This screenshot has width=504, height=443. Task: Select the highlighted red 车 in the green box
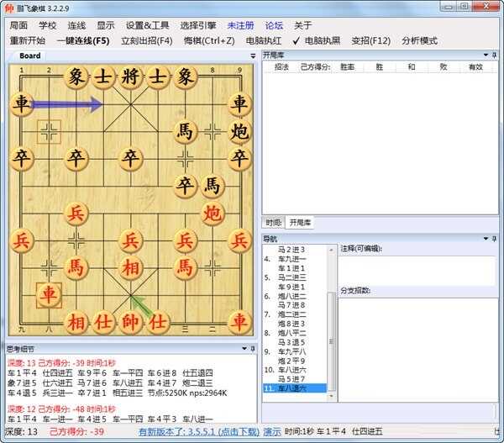[x=50, y=295]
